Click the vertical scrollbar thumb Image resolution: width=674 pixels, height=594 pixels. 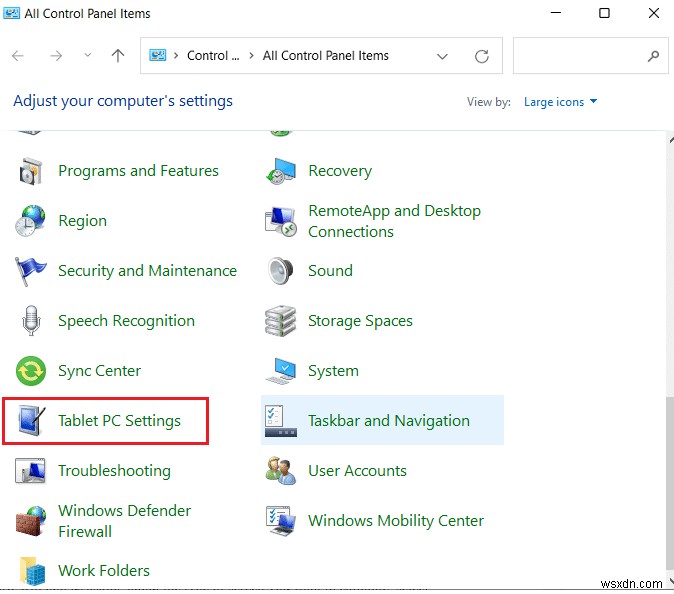(665, 480)
